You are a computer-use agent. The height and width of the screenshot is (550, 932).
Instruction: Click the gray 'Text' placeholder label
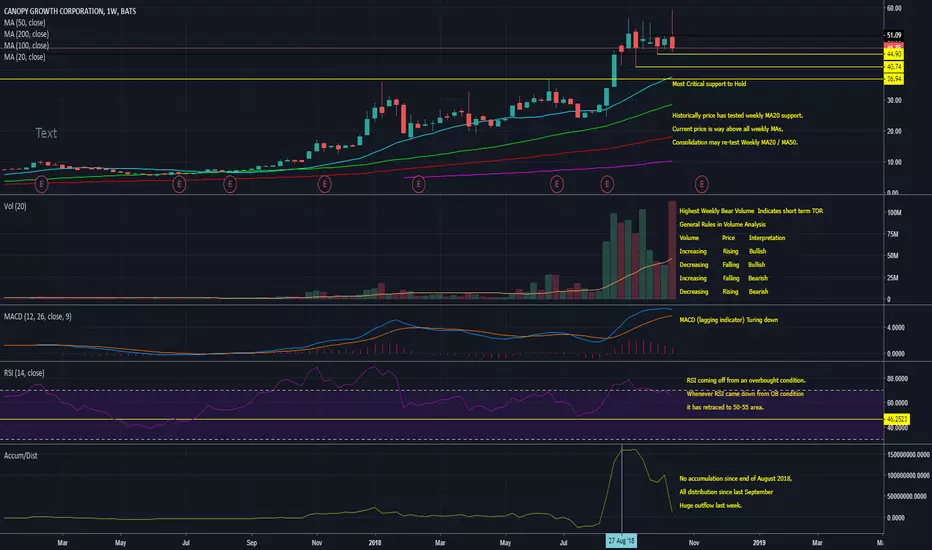46,133
